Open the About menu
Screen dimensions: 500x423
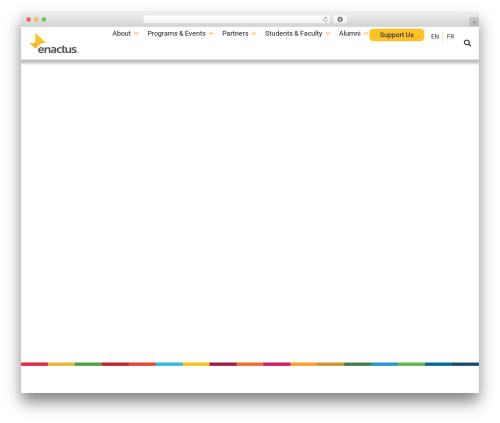pyautogui.click(x=122, y=33)
